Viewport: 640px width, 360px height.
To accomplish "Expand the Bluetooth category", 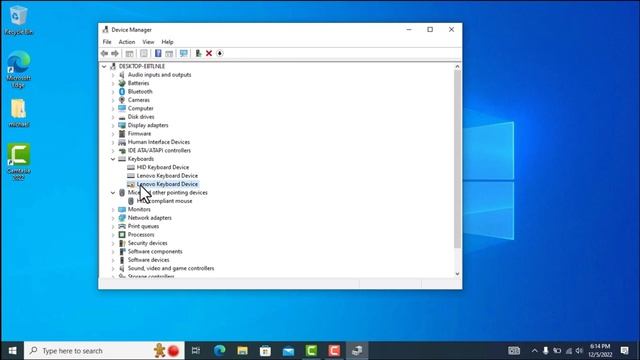I will (113, 91).
